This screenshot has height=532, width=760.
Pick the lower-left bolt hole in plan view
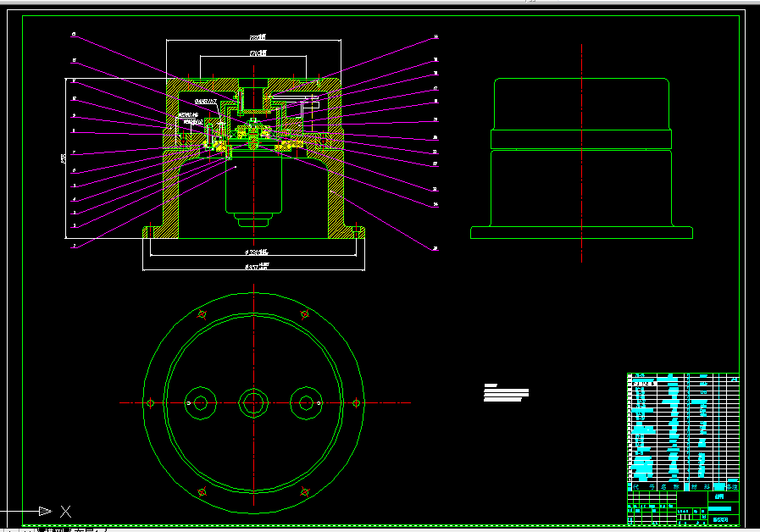pyautogui.click(x=202, y=492)
